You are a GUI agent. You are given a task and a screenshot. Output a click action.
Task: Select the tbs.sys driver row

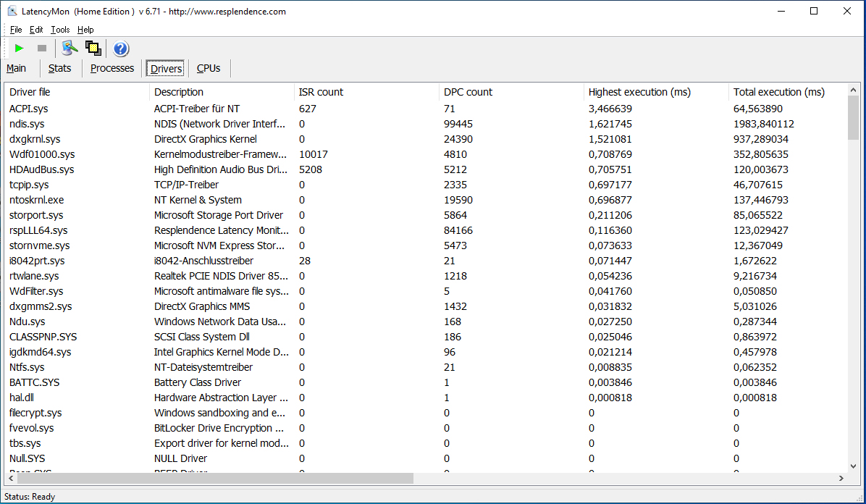pyautogui.click(x=426, y=443)
